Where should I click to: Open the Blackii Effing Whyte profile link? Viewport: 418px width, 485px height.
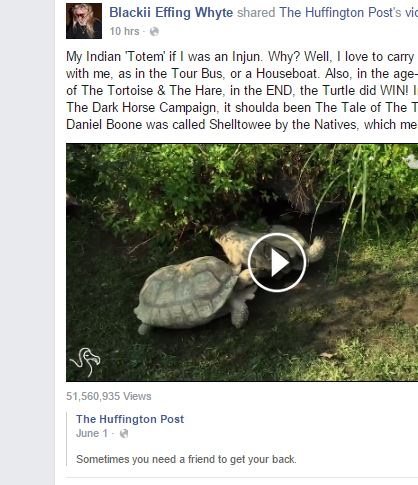[x=171, y=13]
